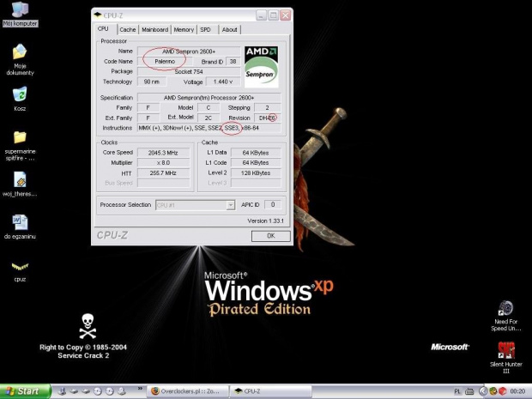This screenshot has height=399, width=532.
Task: Click the OK button in CPU-Z
Action: (271, 236)
